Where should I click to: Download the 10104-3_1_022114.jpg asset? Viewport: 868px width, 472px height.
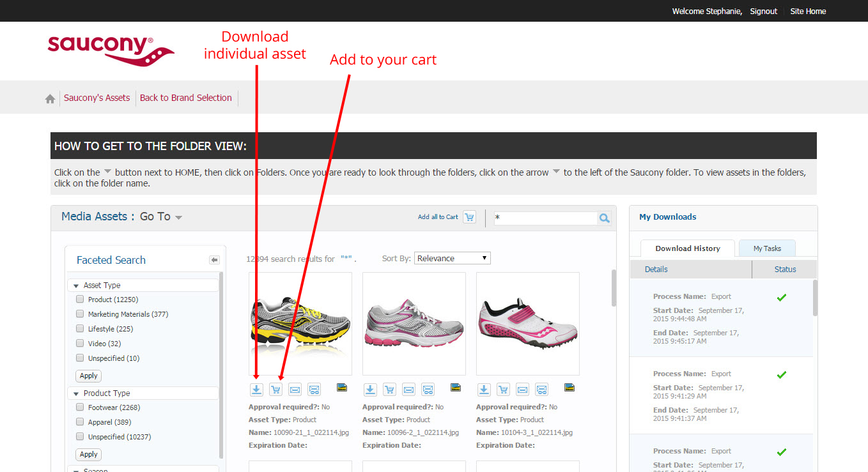pos(484,389)
